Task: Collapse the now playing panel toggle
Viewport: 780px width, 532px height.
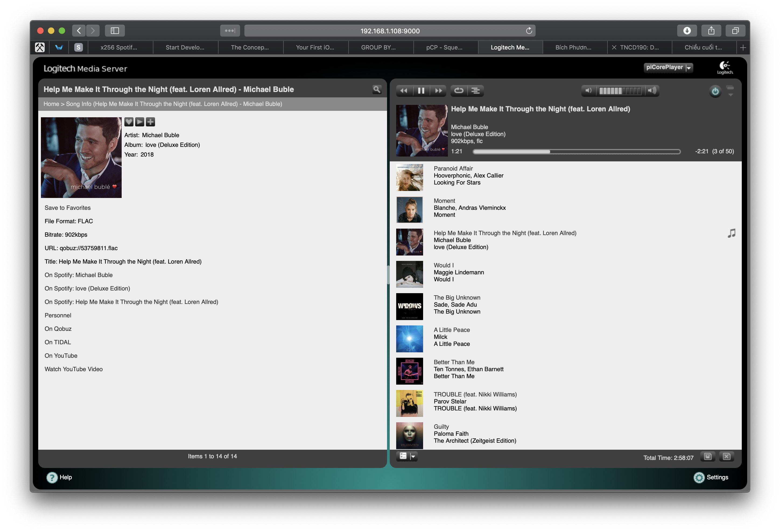Action: click(730, 91)
